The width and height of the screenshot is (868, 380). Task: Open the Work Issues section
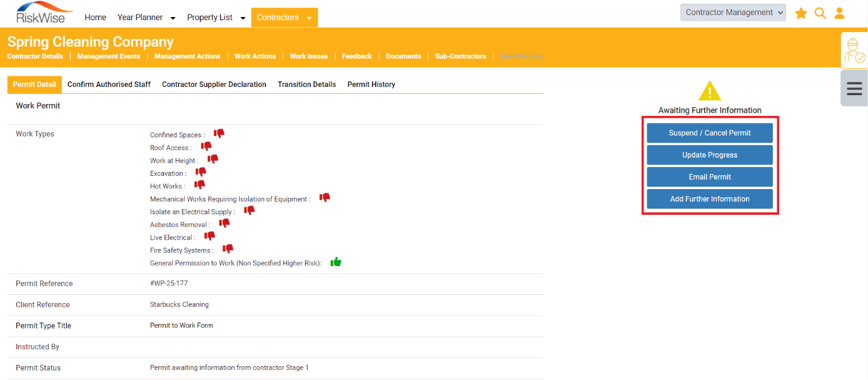click(309, 56)
